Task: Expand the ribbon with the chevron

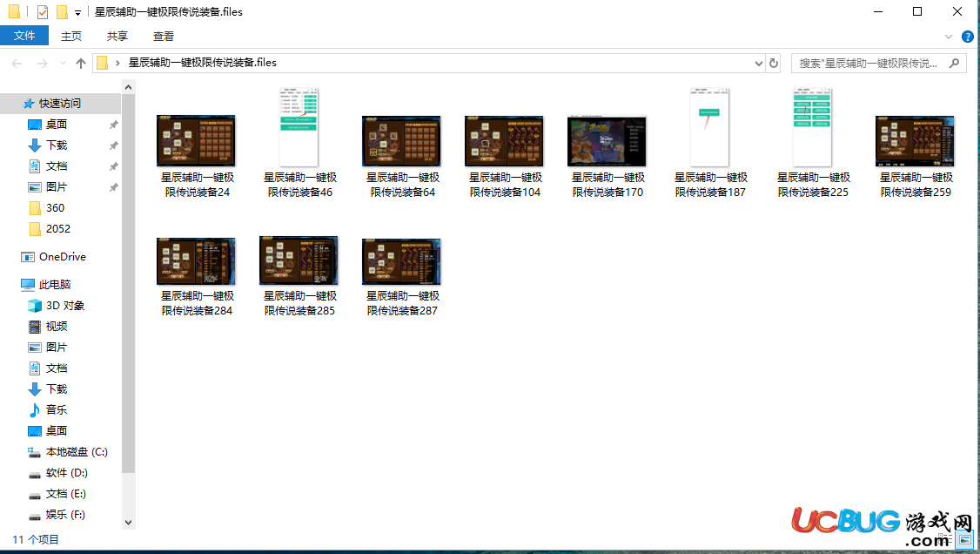Action: (x=948, y=37)
